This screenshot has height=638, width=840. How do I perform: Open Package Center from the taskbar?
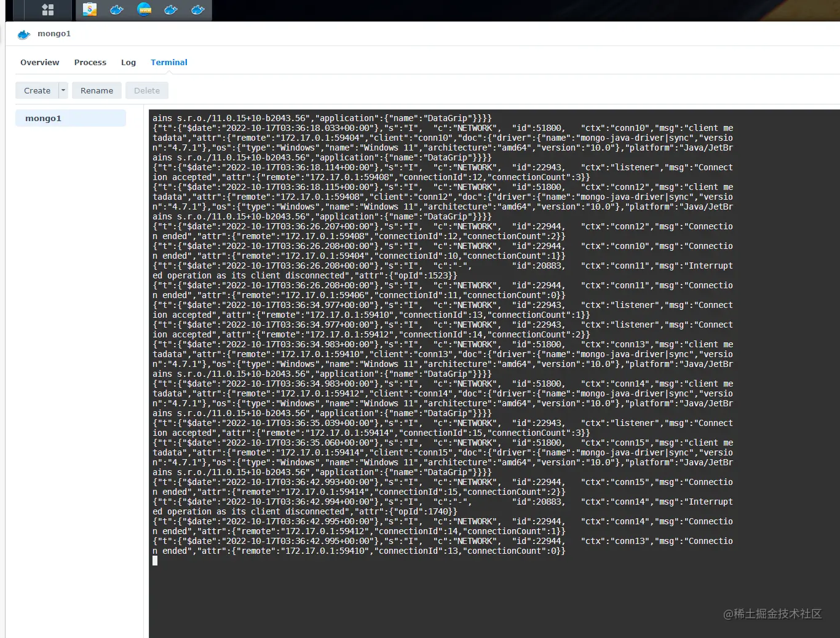[90, 9]
